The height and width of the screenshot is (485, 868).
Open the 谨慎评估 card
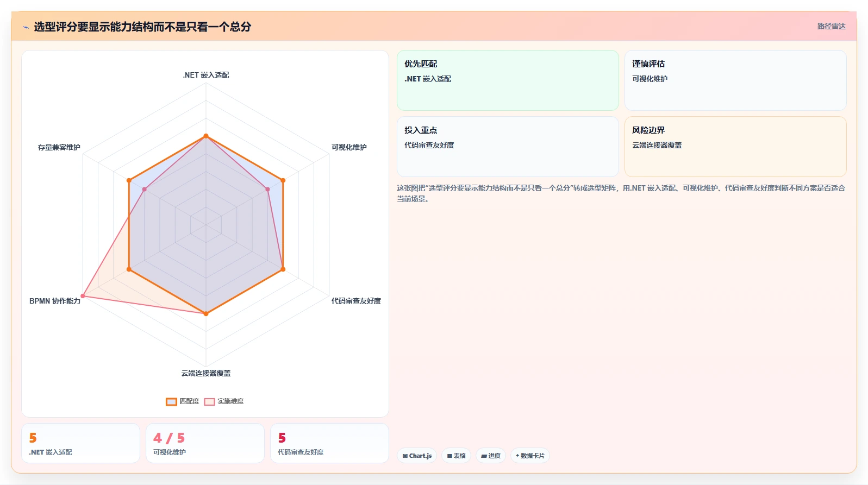pyautogui.click(x=735, y=80)
